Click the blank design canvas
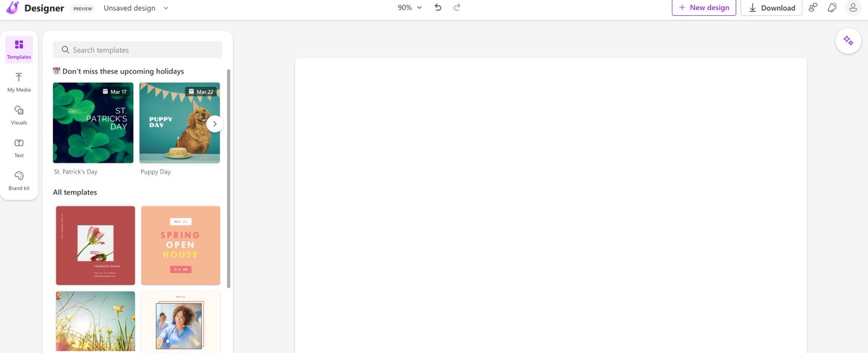The width and height of the screenshot is (868, 353). [x=550, y=205]
